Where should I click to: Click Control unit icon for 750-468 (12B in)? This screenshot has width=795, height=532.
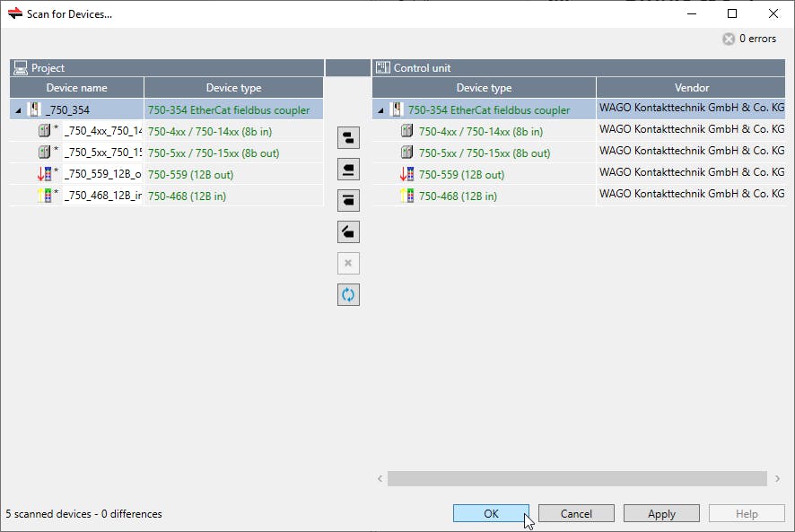point(407,196)
